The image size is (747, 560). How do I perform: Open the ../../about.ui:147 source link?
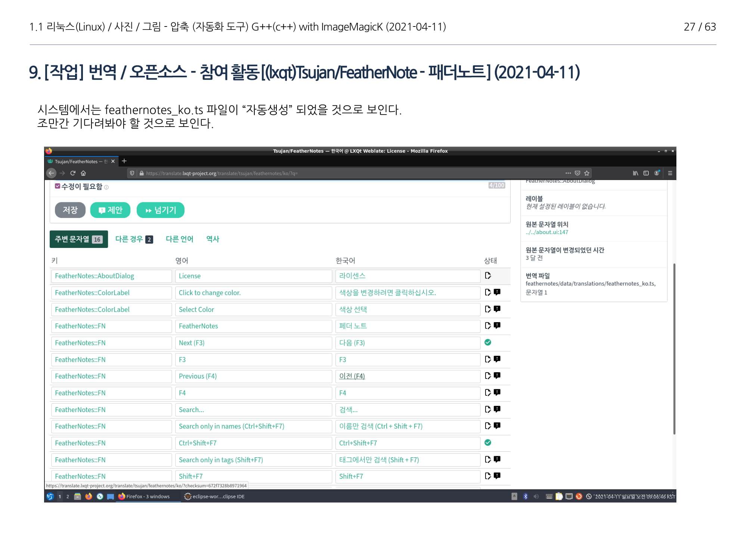point(547,232)
